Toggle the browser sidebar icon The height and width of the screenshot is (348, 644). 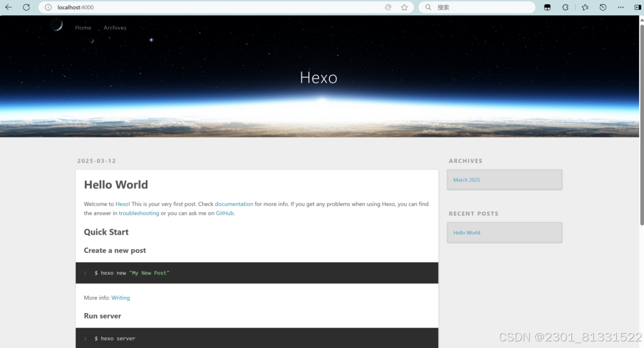click(x=638, y=7)
